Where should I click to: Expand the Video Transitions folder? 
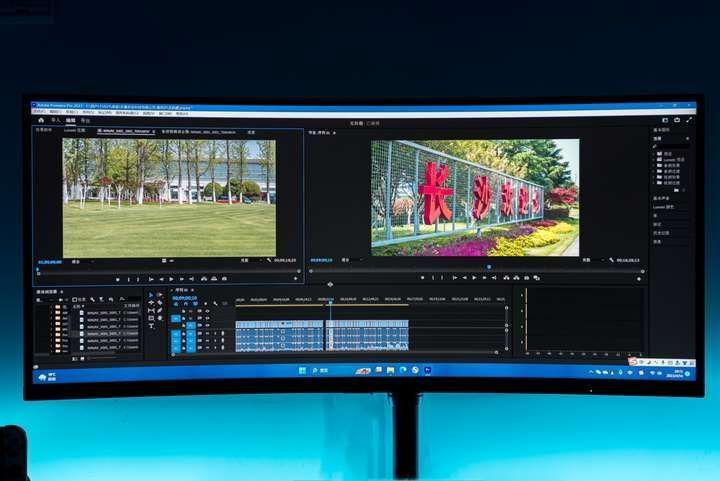tap(654, 183)
